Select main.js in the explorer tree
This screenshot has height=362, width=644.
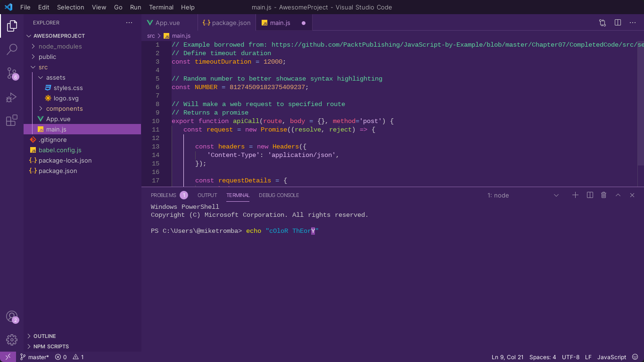(82, 129)
